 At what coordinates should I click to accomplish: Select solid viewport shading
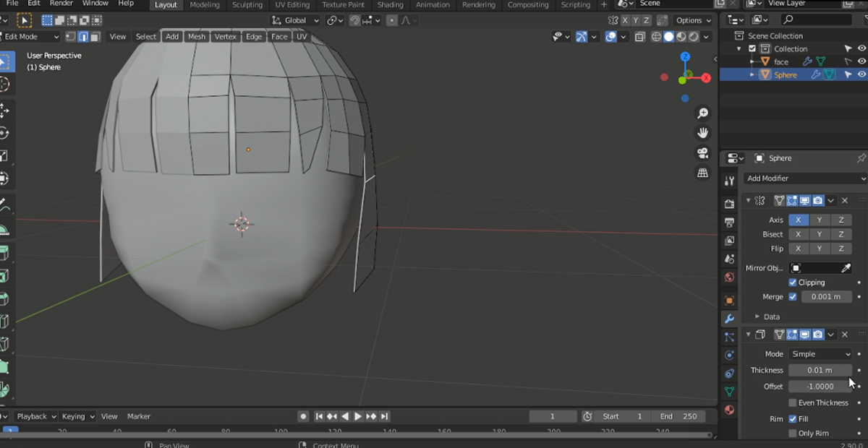(x=669, y=37)
